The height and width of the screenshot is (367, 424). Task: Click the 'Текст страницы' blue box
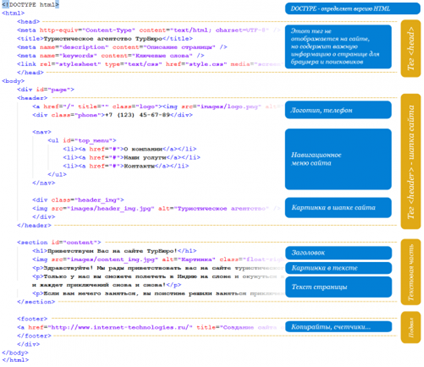click(338, 287)
